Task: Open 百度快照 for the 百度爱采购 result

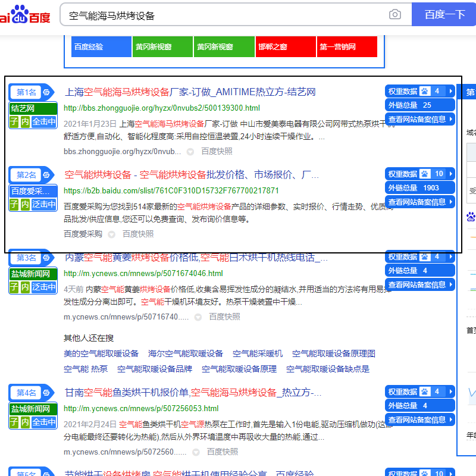Action: [138, 234]
